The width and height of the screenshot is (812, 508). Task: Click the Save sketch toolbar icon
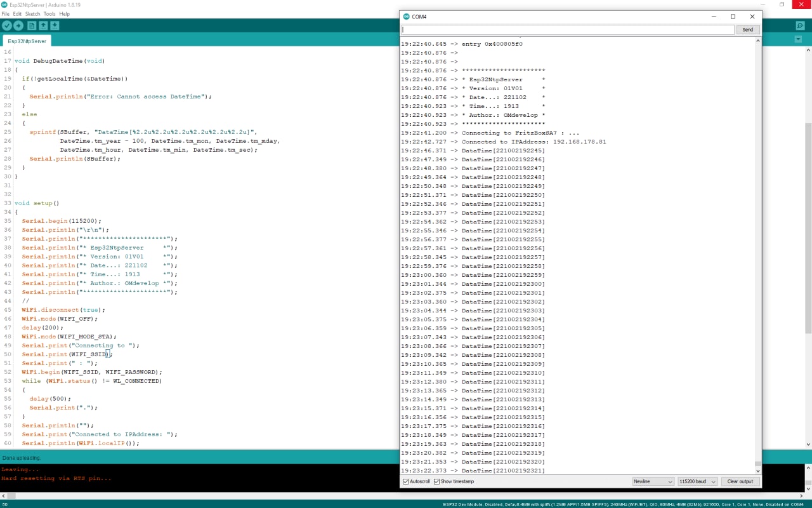55,25
